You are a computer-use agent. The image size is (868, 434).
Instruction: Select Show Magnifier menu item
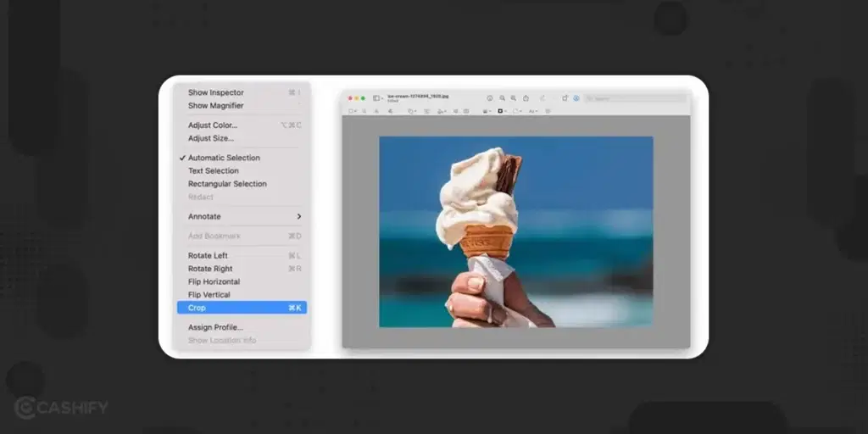(242, 105)
